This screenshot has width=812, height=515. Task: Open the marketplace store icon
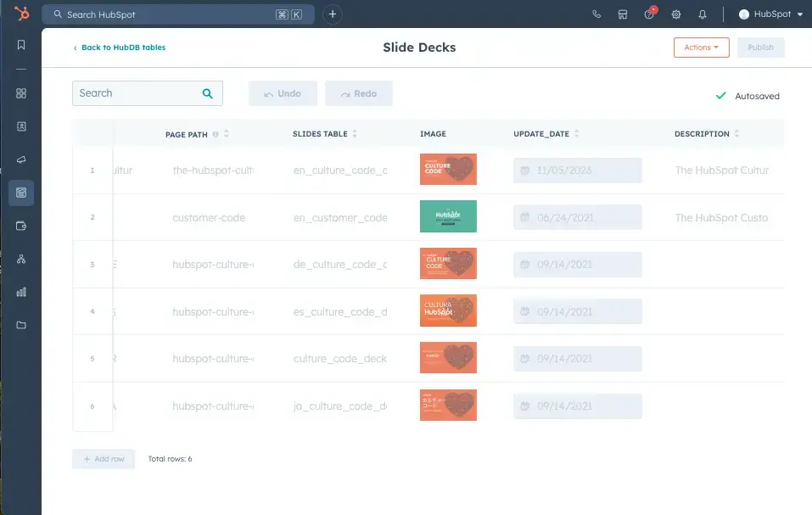(x=623, y=14)
